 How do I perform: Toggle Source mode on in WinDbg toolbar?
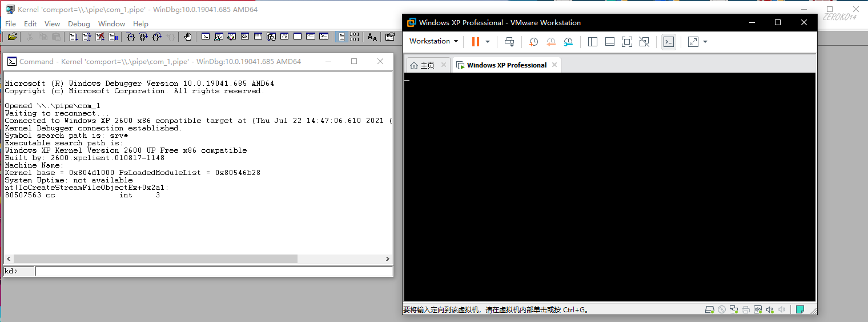342,37
